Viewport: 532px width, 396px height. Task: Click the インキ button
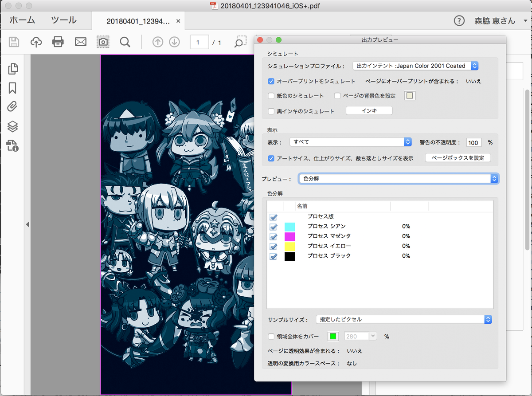coord(369,111)
